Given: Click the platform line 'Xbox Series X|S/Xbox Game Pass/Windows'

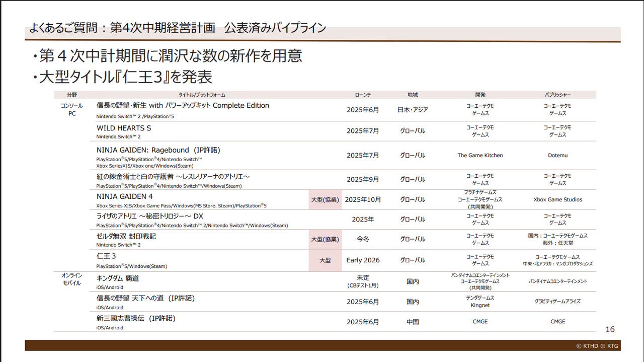Looking at the screenshot, I should click(x=182, y=205).
